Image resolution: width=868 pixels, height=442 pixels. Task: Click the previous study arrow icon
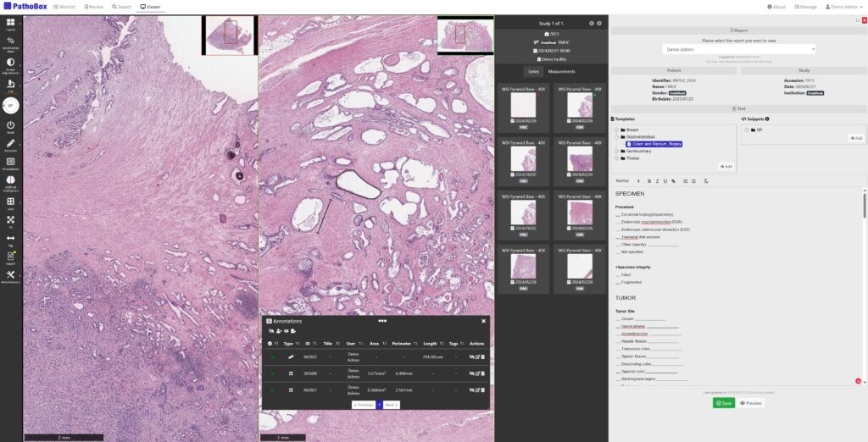[591, 23]
